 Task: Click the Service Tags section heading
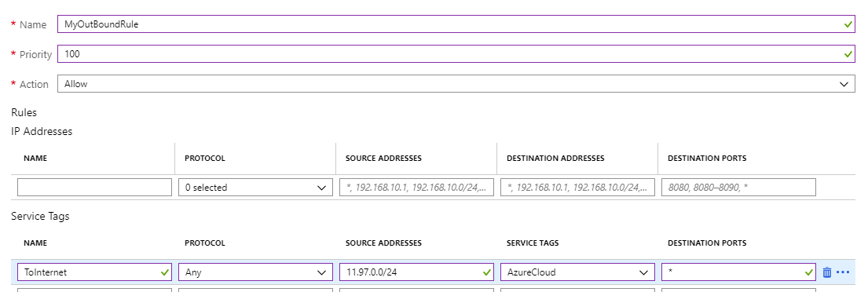[x=40, y=216]
